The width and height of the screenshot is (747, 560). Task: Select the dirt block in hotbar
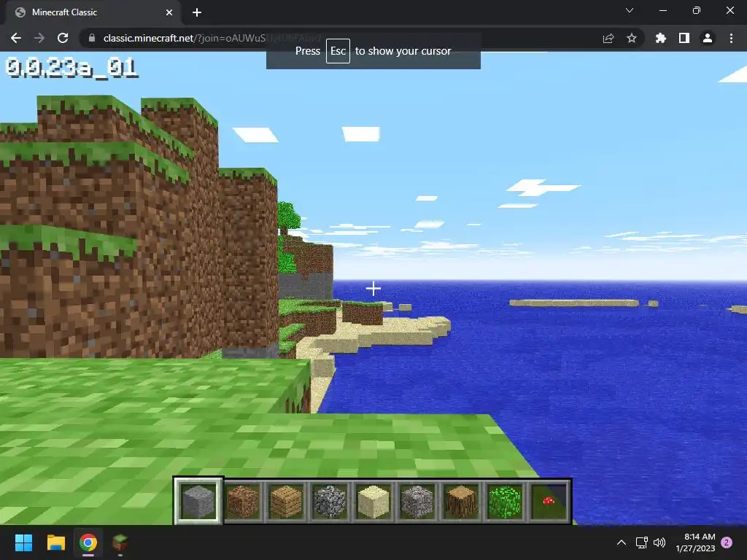coord(242,501)
